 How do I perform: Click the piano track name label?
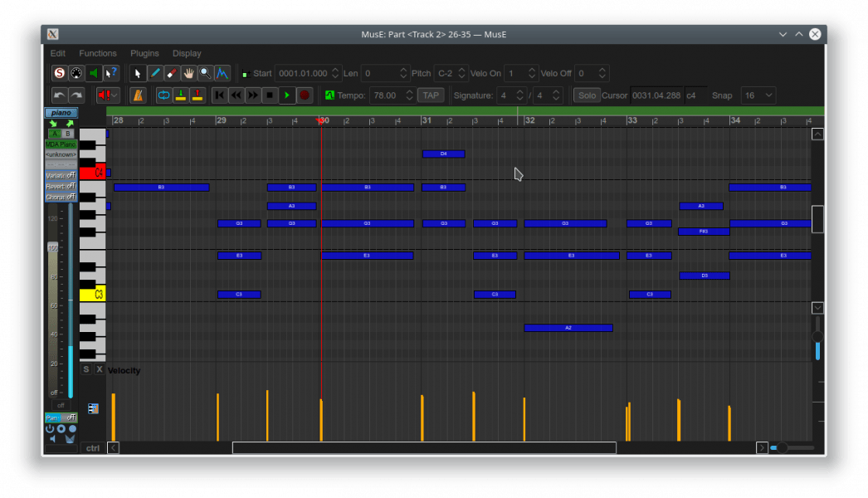tap(61, 112)
